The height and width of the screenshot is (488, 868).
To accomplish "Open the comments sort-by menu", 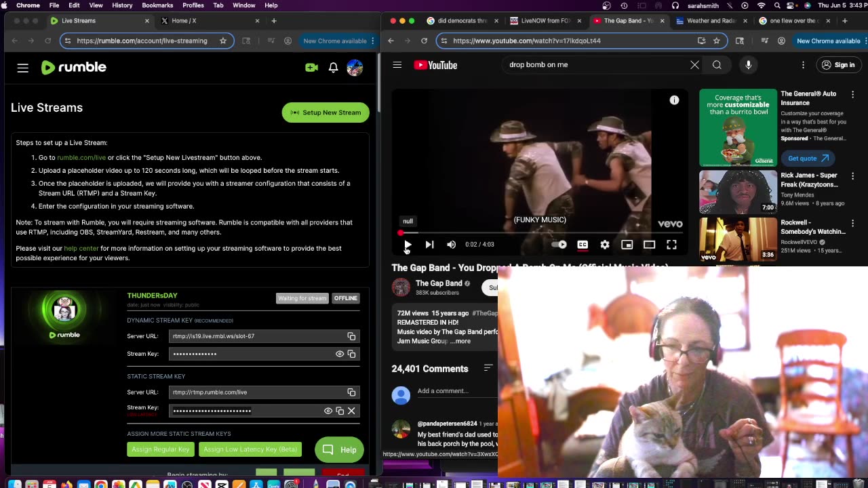I will tap(488, 368).
